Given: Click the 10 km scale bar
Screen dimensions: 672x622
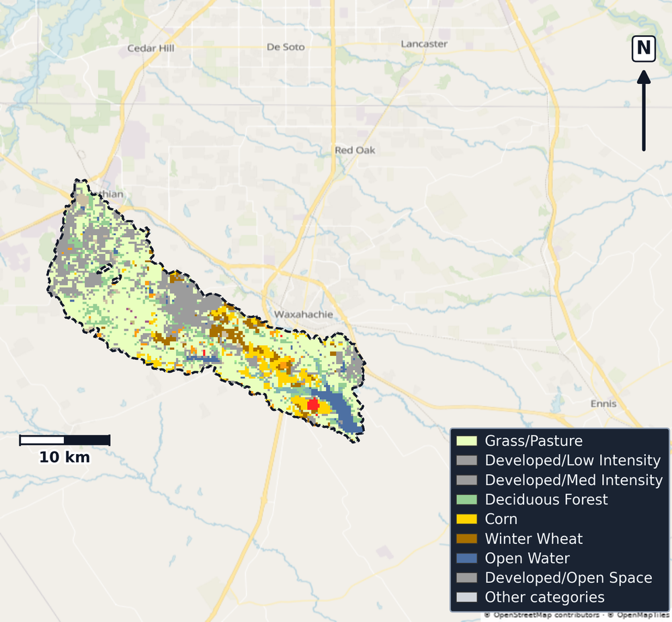Looking at the screenshot, I should (65, 440).
